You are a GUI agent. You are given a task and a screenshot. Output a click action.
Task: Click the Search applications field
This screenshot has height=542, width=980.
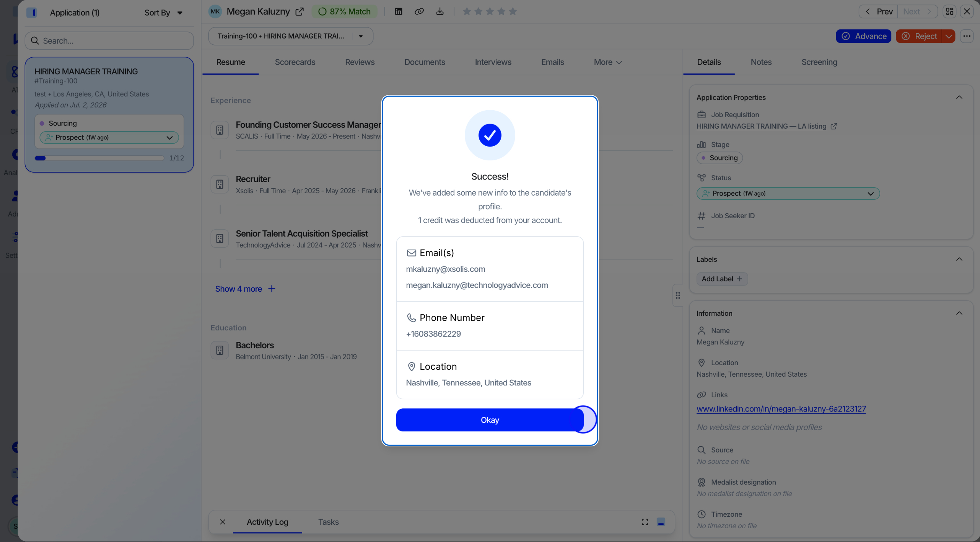click(x=109, y=41)
